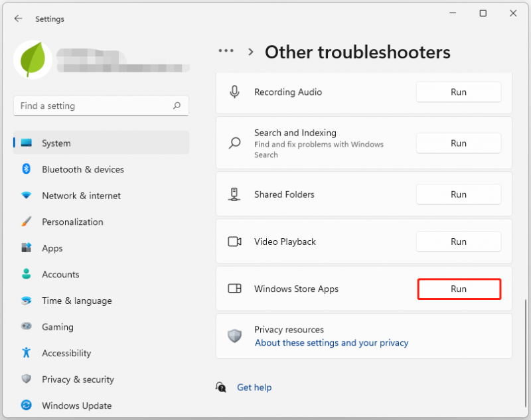Click the Get help chat icon
This screenshot has width=531, height=420.
coord(221,387)
